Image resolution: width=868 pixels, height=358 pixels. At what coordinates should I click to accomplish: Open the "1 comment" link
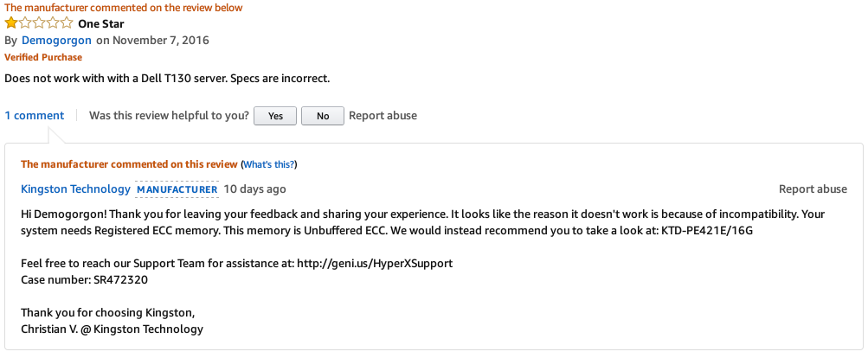[35, 115]
